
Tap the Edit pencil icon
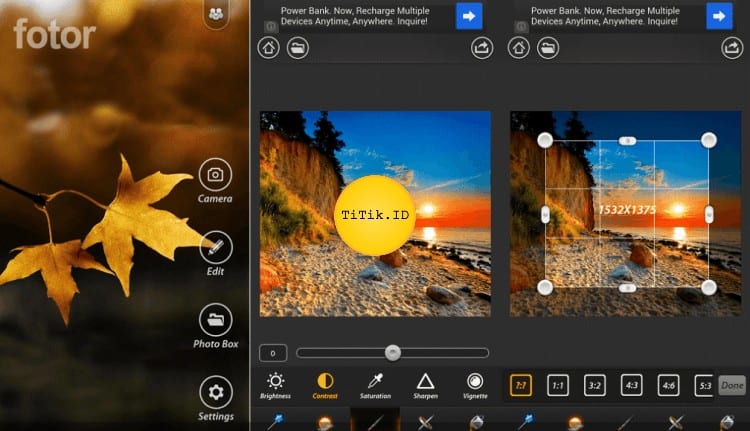click(x=215, y=247)
